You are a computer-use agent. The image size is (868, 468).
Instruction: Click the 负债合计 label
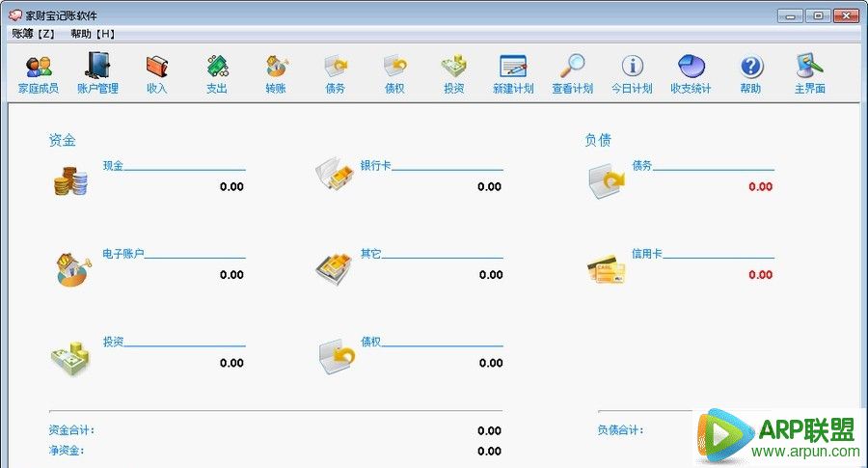620,429
